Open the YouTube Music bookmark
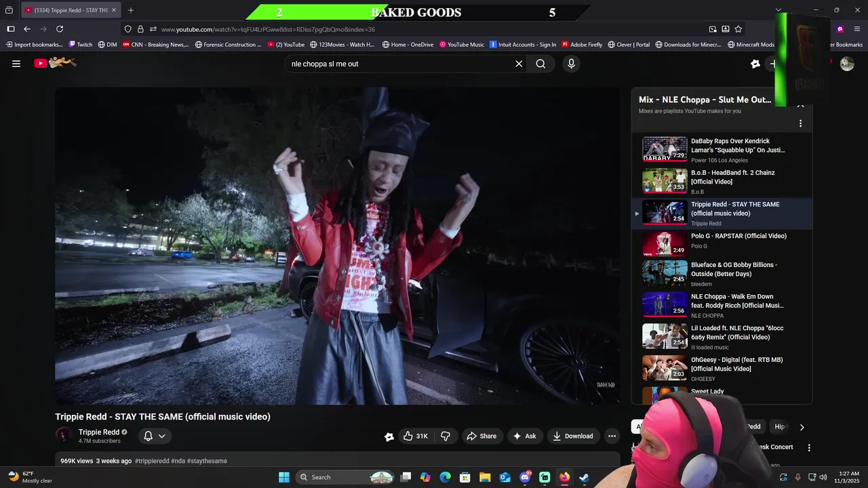Viewport: 868px width, 488px height. pos(461,45)
